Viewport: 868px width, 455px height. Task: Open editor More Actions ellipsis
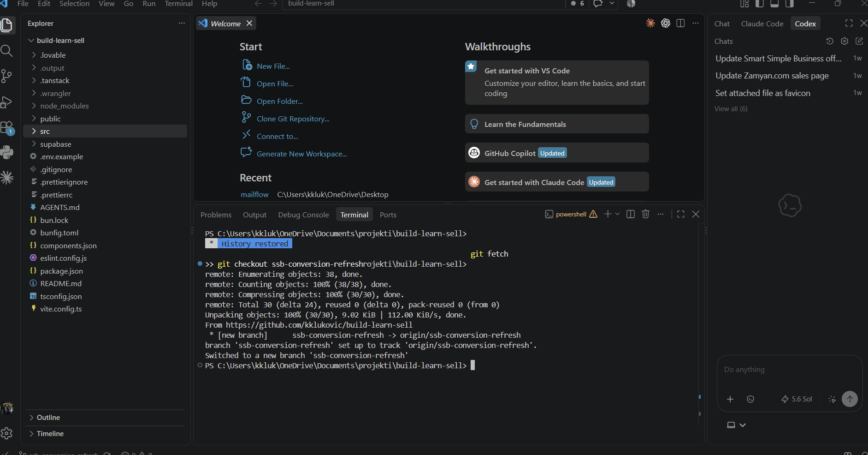click(696, 23)
